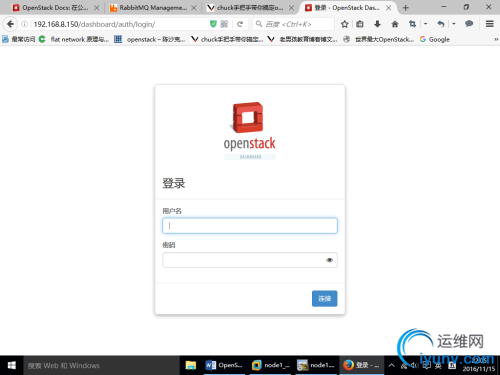Screen dimensions: 500x375
Task: Open downloads arrow icon
Action: click(x=377, y=24)
